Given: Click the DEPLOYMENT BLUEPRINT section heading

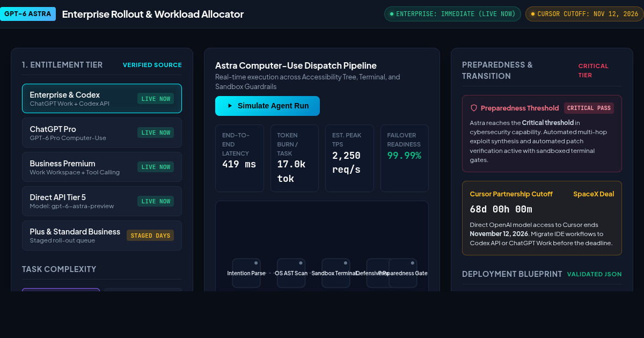Looking at the screenshot, I should (x=512, y=274).
